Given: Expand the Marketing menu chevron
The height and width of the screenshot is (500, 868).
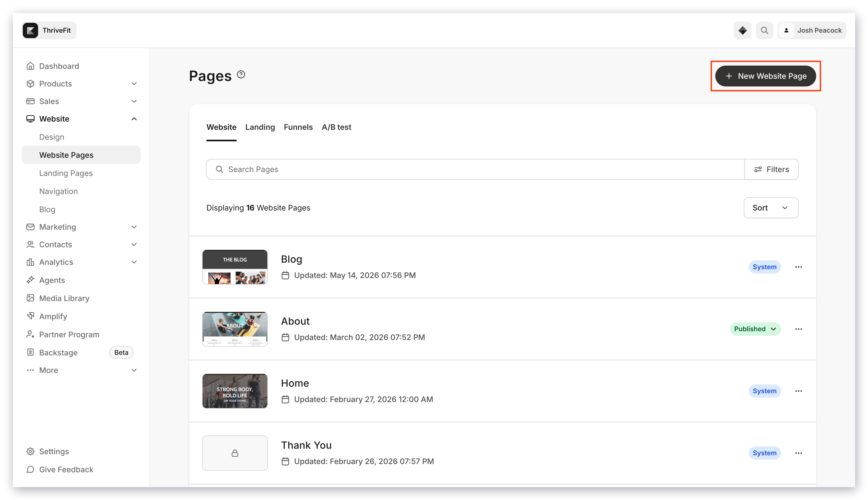Looking at the screenshot, I should tap(134, 227).
